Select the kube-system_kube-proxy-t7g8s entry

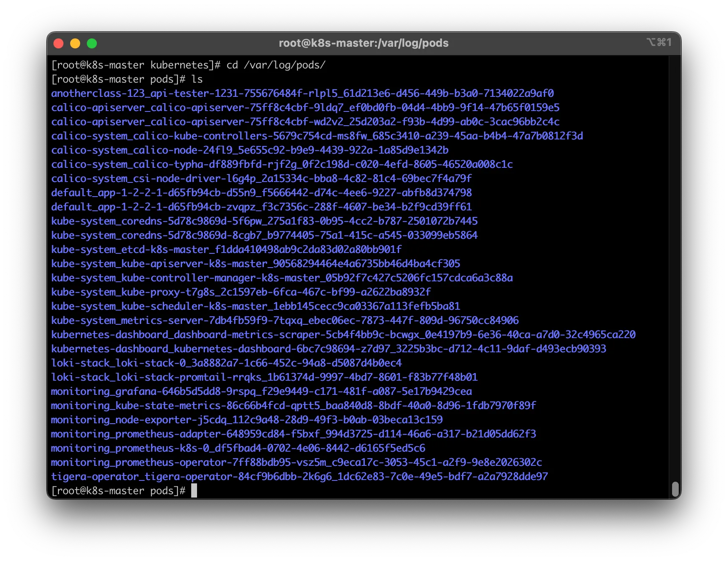[241, 292]
